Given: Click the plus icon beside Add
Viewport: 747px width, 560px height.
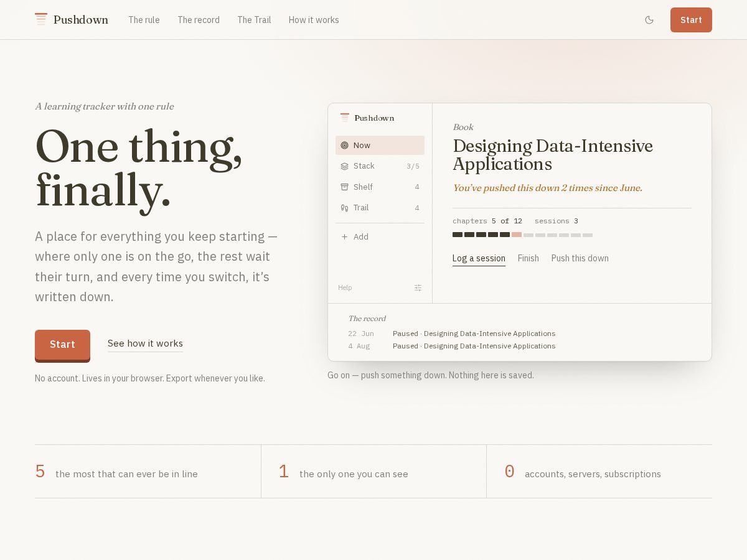Looking at the screenshot, I should (x=344, y=237).
